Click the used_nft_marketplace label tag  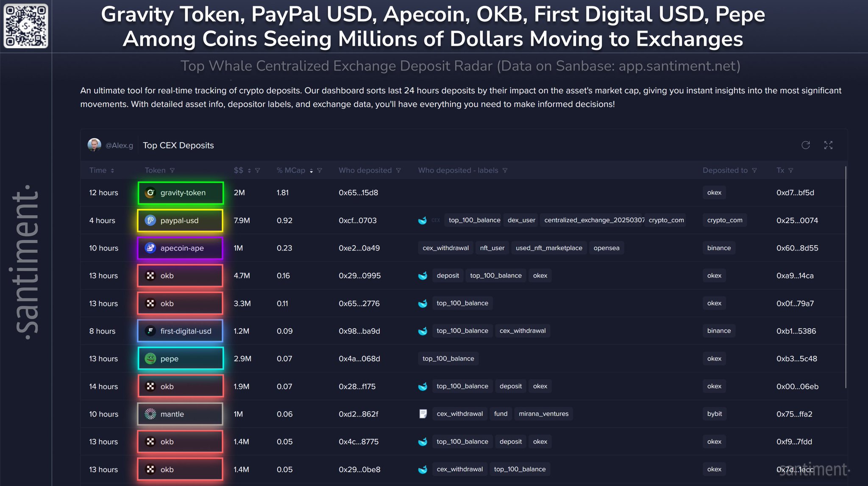coord(549,248)
